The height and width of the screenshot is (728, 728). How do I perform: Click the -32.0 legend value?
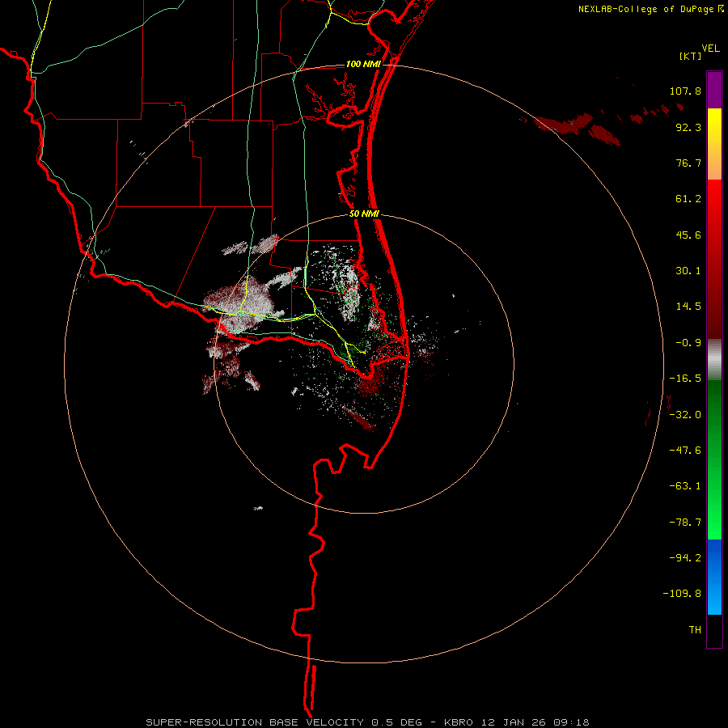pyautogui.click(x=685, y=415)
